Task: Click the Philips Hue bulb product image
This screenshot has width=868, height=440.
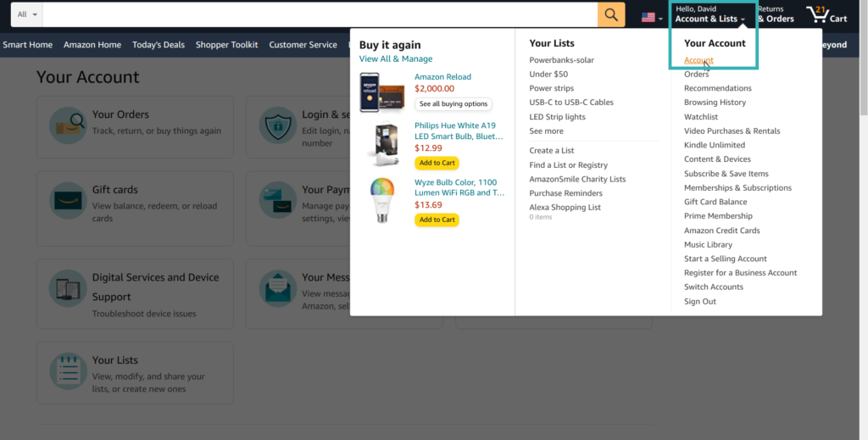Action: coord(382,144)
